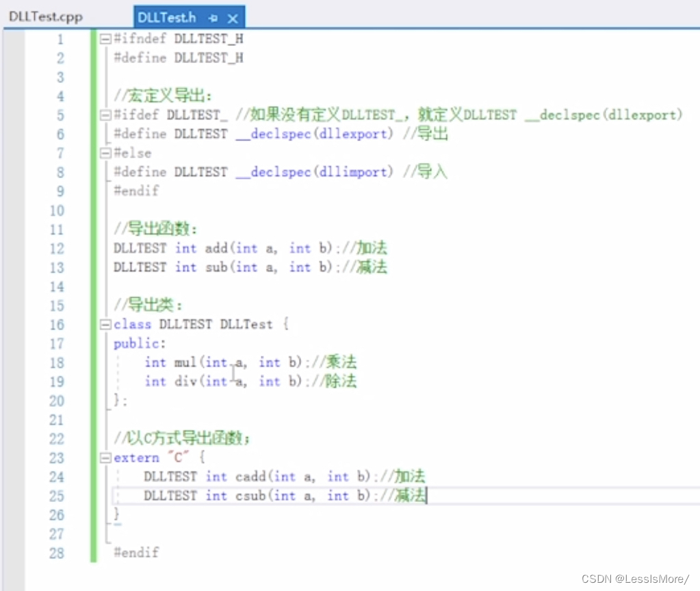
Task: Click the breakpoint margin beside line 18
Action: (14, 362)
